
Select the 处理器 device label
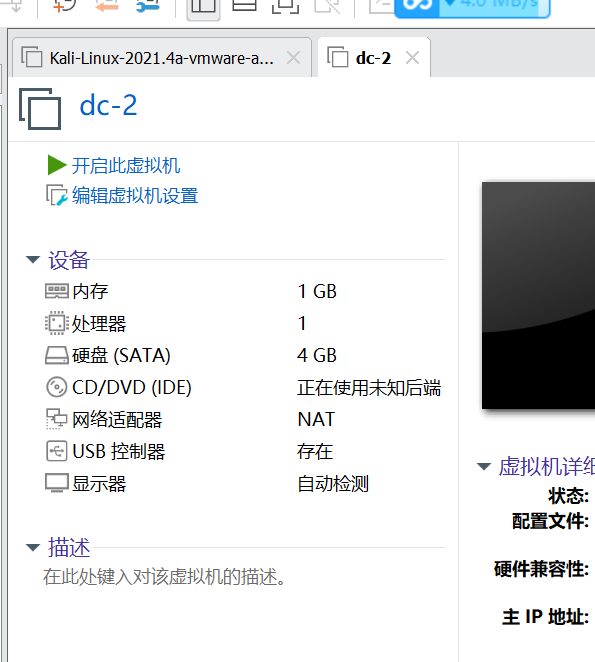pos(99,323)
